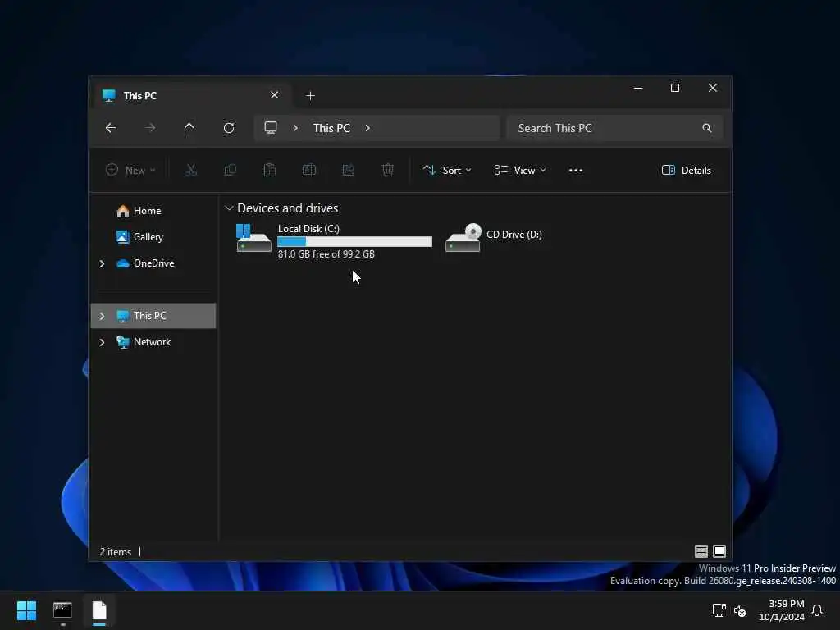Screen dimensions: 840x630
Task: Select the CD Drive (D:) item
Action: pyautogui.click(x=495, y=238)
